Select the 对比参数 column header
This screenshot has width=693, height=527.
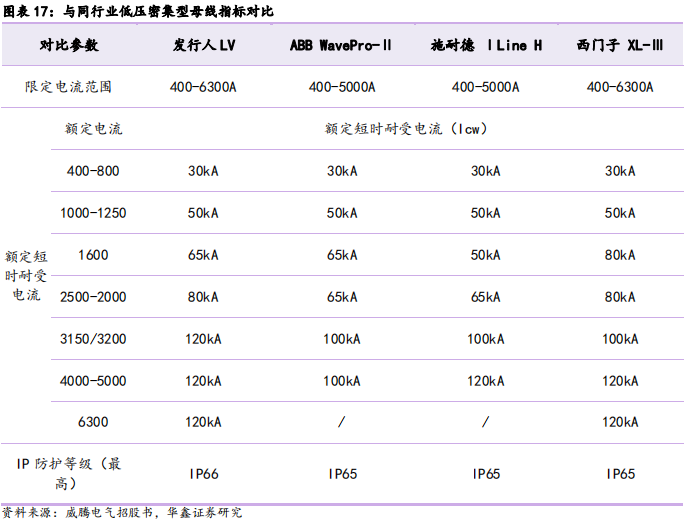69,45
